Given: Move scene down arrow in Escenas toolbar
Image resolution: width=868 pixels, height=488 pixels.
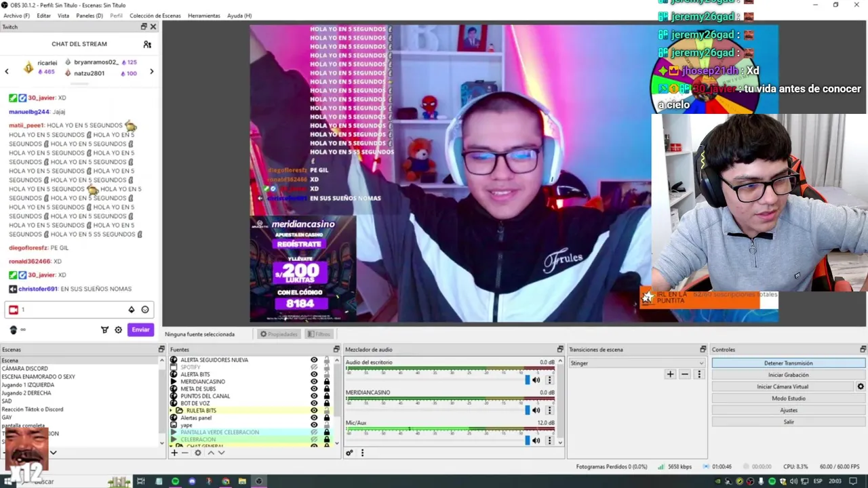Looking at the screenshot, I should [53, 453].
